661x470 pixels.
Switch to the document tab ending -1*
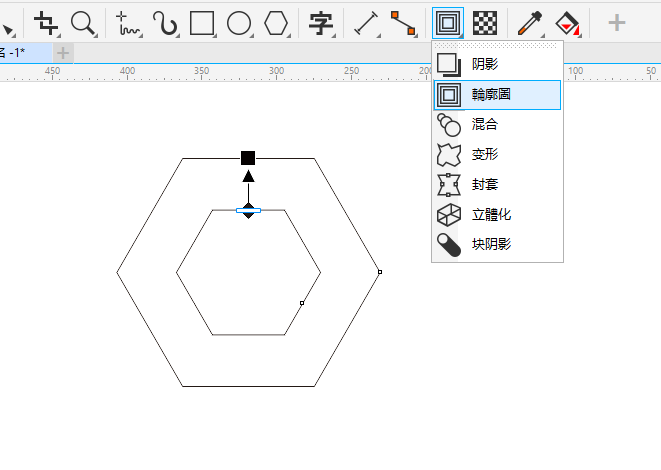(25, 53)
